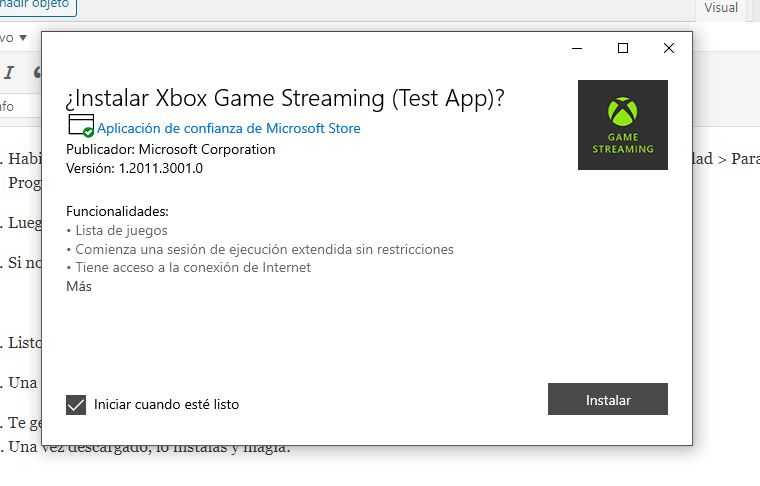Screen dimensions: 760x486
Task: Click the Xbox Game Streaming logo tile
Action: 622,125
